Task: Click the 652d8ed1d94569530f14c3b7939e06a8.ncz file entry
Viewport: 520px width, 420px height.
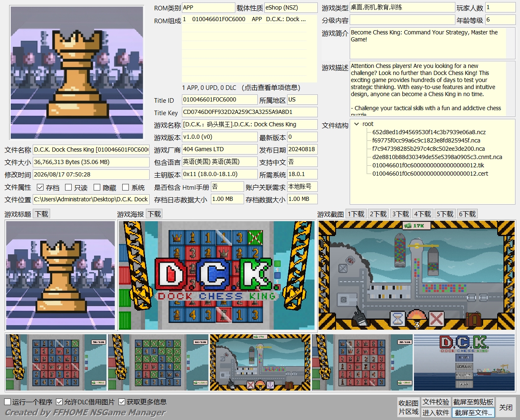Action: (429, 132)
